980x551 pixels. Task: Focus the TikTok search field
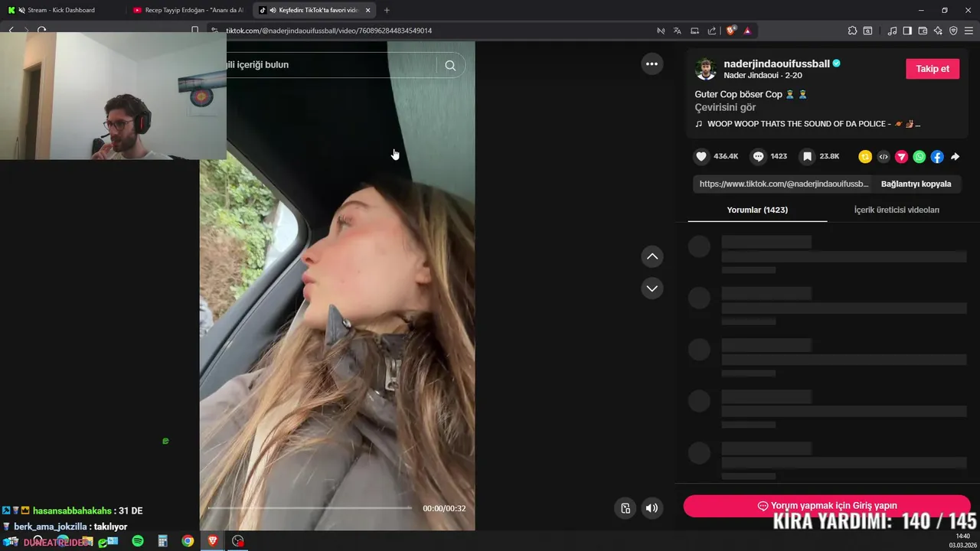point(329,65)
